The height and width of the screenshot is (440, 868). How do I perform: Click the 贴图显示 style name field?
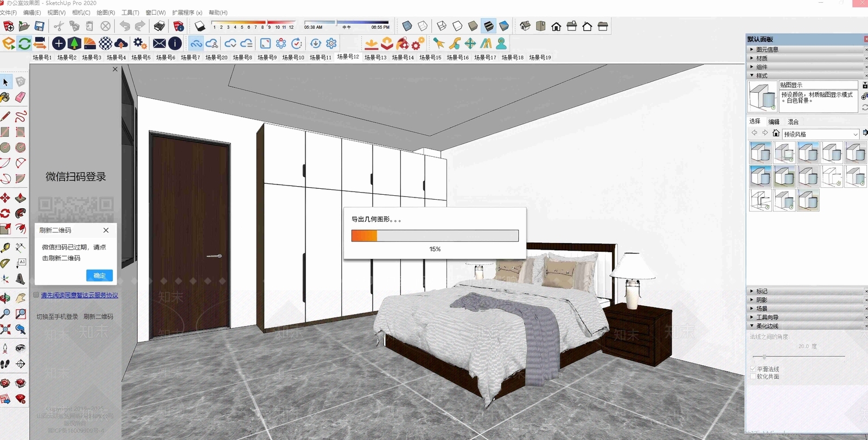pos(819,85)
